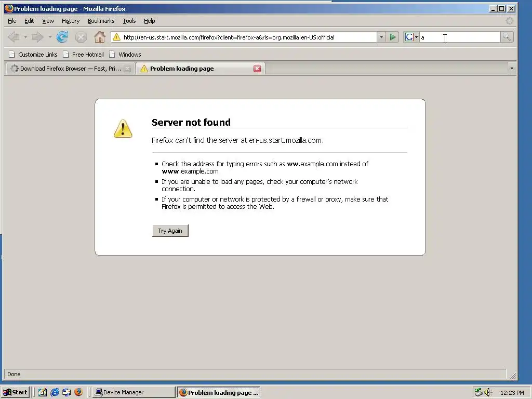
Task: Open the Customize Links bookmark
Action: point(33,54)
